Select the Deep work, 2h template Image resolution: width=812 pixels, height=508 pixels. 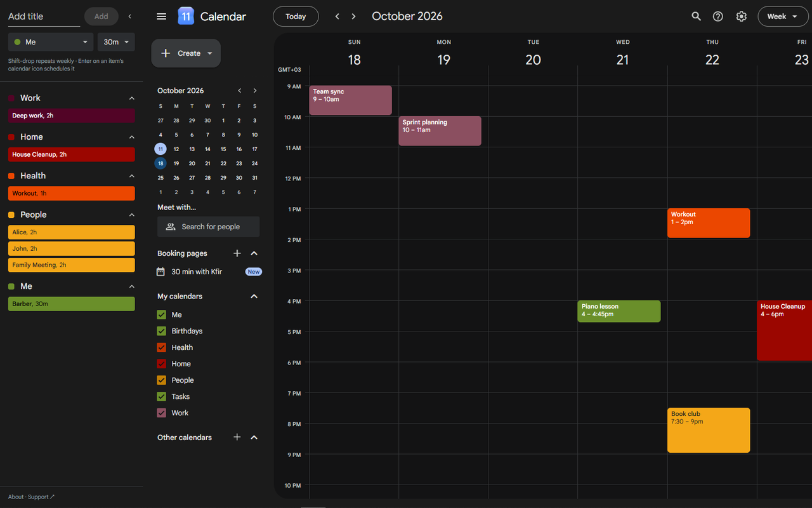click(71, 116)
